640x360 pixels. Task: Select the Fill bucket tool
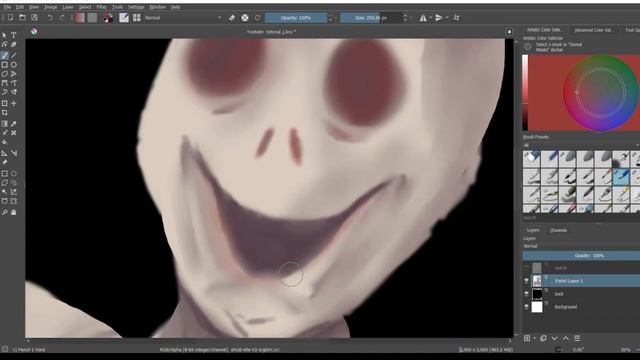pos(4,142)
